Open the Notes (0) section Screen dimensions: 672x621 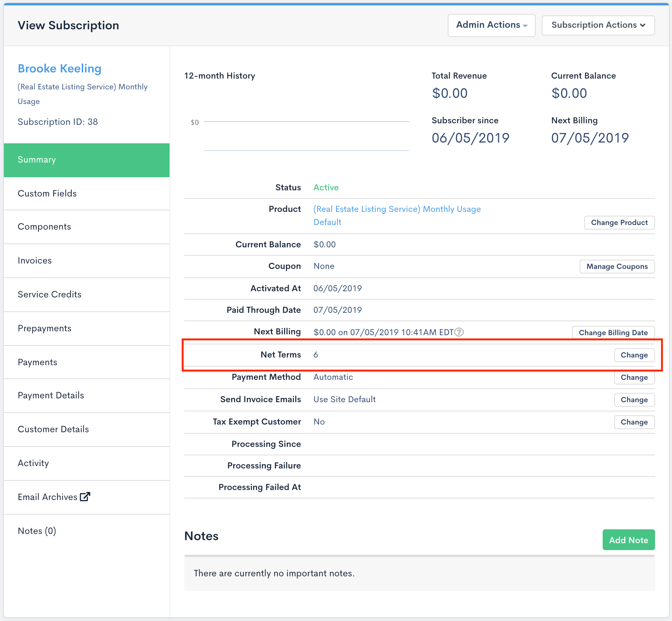click(87, 531)
